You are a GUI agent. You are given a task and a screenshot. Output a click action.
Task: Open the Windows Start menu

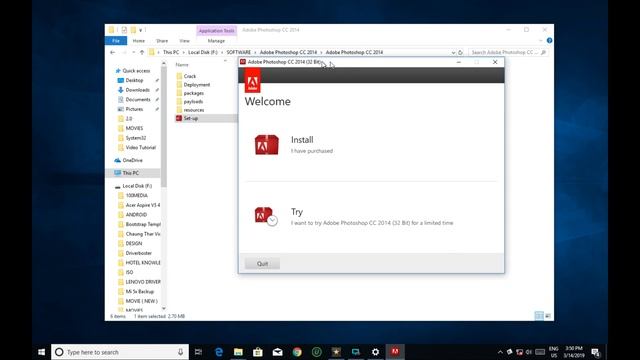pyautogui.click(x=42, y=352)
